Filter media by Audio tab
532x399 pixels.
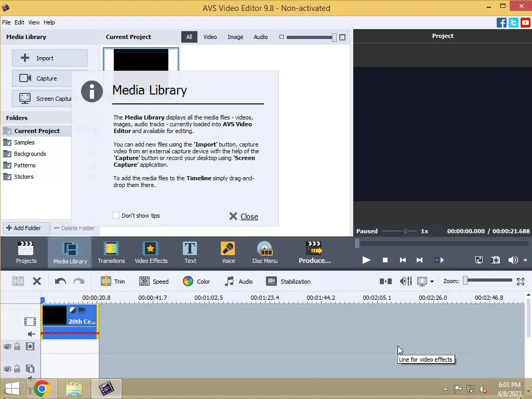pos(261,37)
